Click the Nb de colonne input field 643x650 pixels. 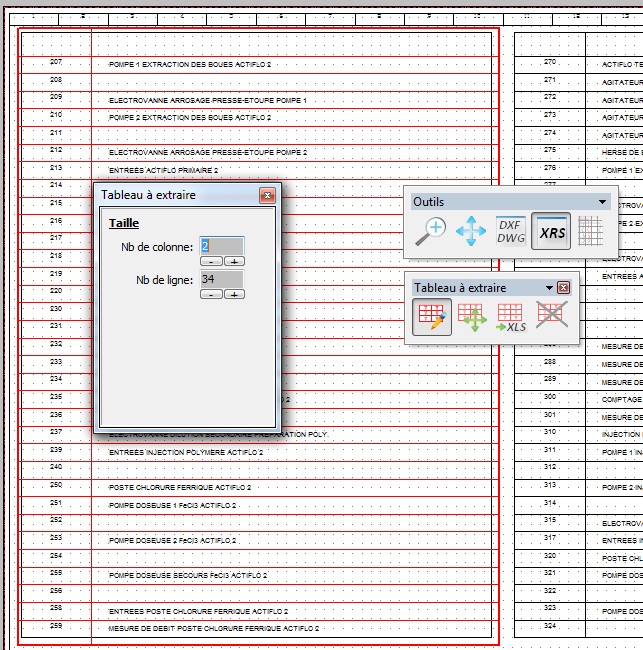[221, 245]
